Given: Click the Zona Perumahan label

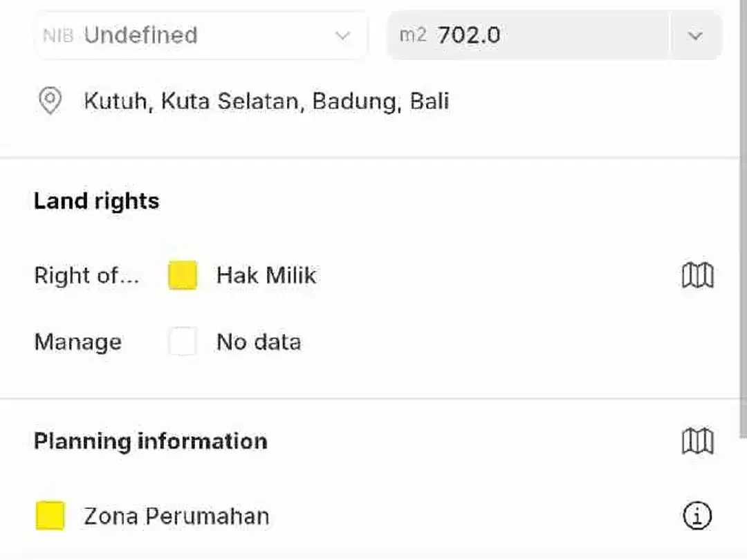Looking at the screenshot, I should point(177,516).
